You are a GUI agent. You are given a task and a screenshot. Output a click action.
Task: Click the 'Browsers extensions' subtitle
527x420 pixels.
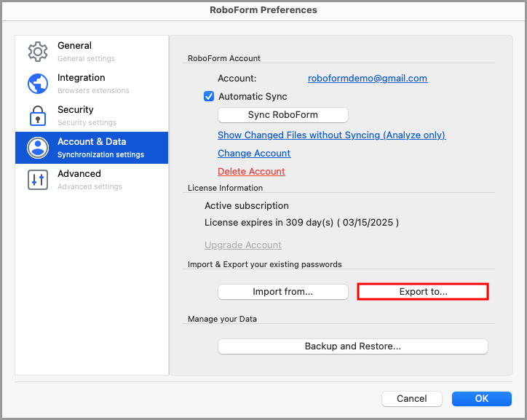click(93, 91)
